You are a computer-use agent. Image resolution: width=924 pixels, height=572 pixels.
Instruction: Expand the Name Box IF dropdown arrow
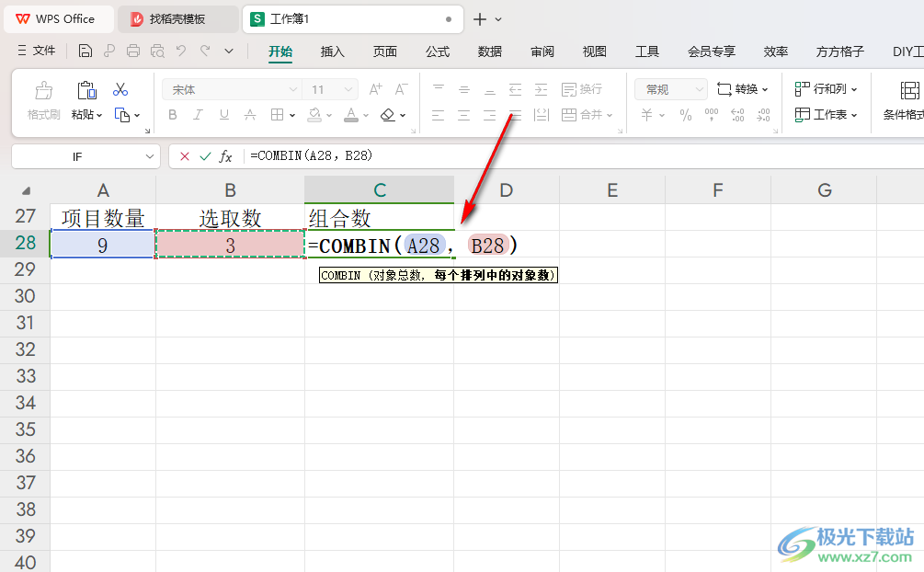(149, 157)
